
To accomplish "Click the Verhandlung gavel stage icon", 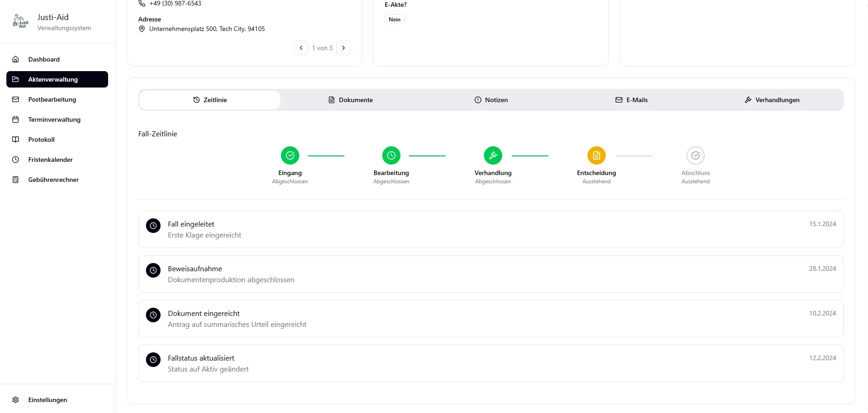I will pyautogui.click(x=493, y=155).
